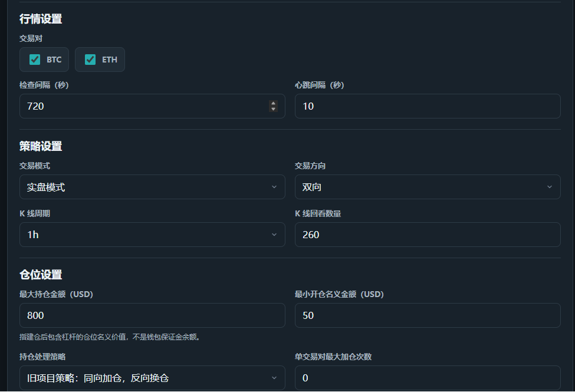Open the 交易方向 dropdown showing 双向

428,187
